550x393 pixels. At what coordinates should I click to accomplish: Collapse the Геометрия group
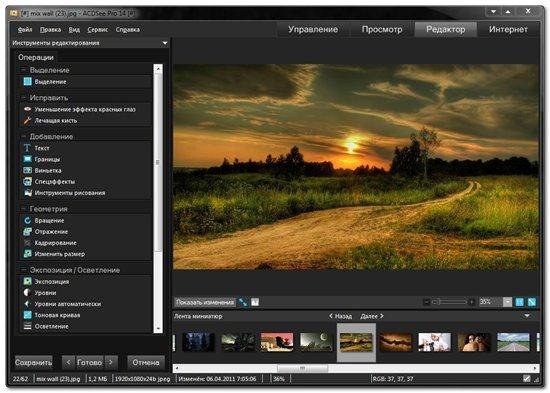pos(24,208)
